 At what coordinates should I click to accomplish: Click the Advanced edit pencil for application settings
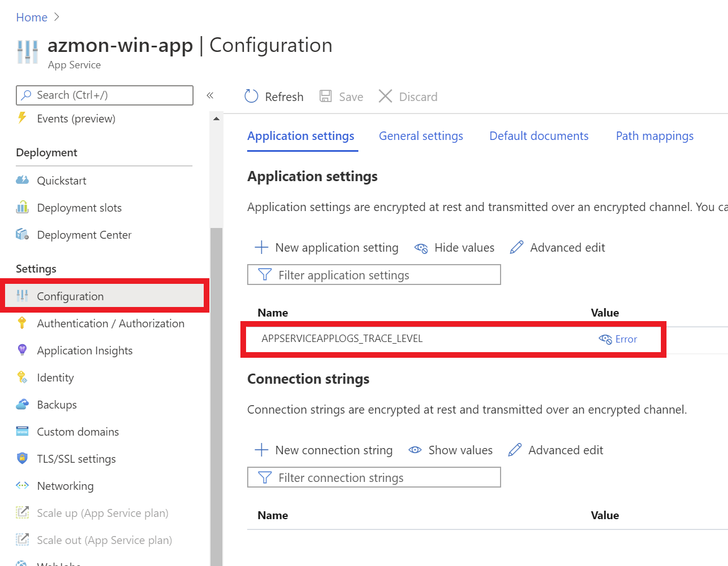tap(516, 248)
